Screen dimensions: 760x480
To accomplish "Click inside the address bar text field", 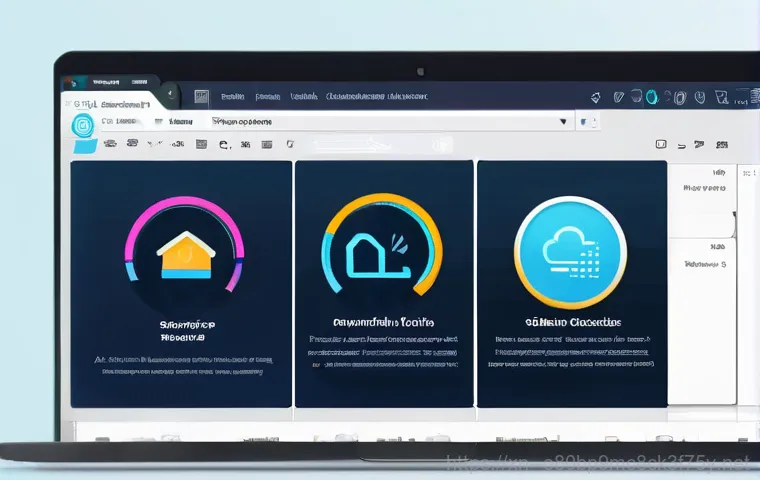I will 380,121.
